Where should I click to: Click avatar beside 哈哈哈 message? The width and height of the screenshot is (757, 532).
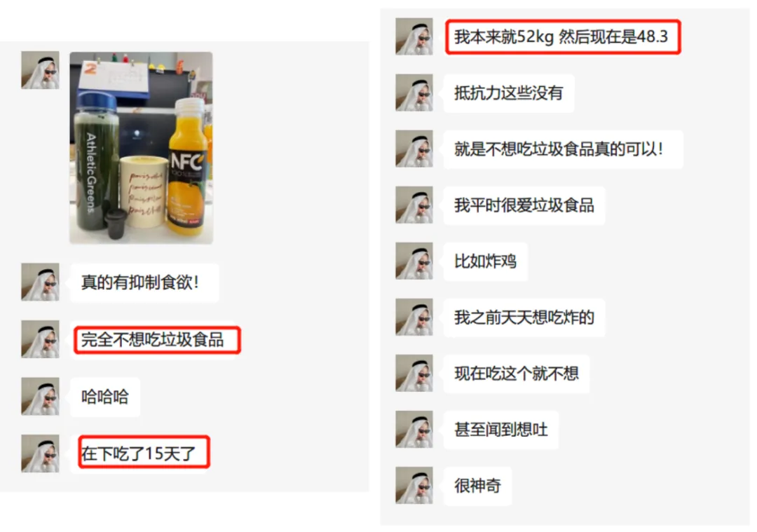40,396
